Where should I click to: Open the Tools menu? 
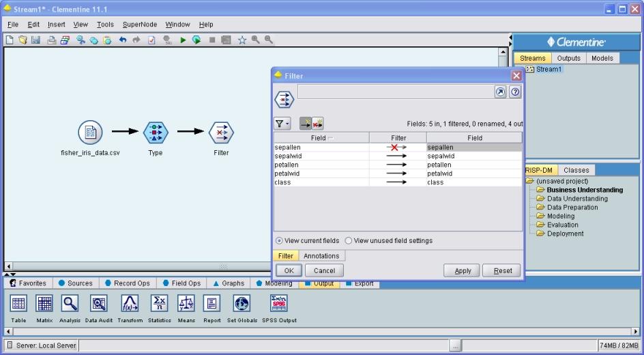tap(105, 25)
